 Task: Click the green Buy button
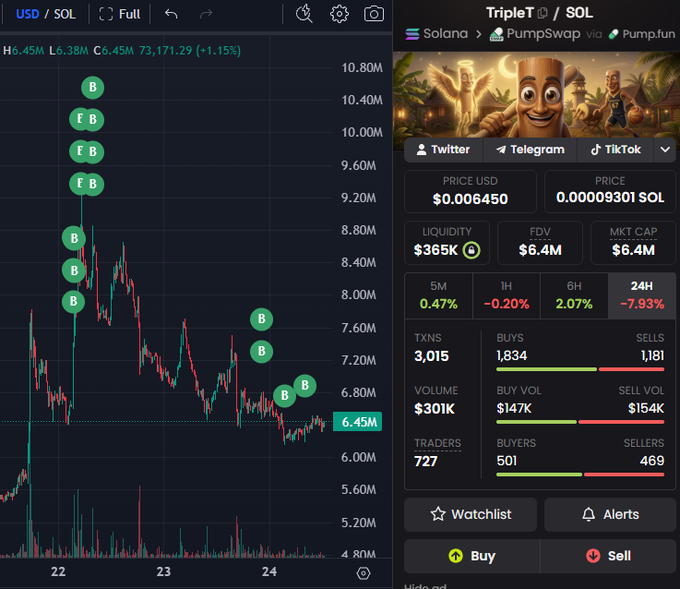[x=472, y=556]
